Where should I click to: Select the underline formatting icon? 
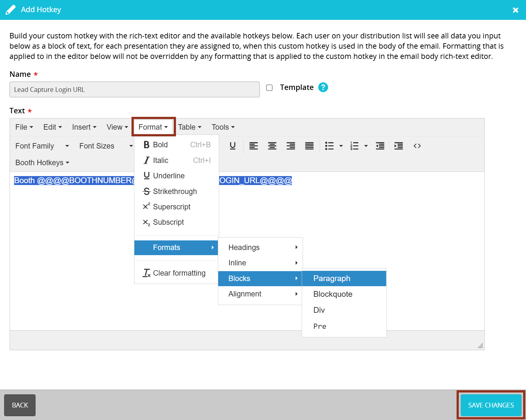[233, 146]
